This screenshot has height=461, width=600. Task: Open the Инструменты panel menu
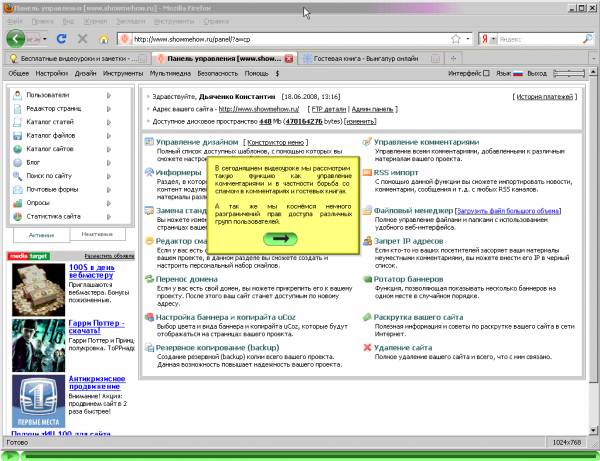pos(123,73)
